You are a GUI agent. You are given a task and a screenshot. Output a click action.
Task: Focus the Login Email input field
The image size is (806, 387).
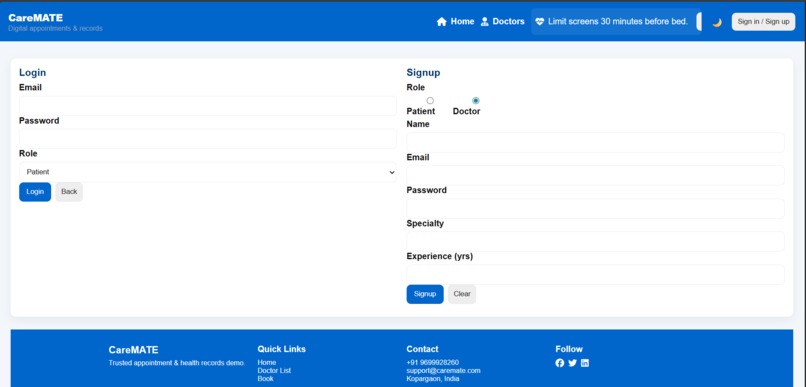[208, 106]
